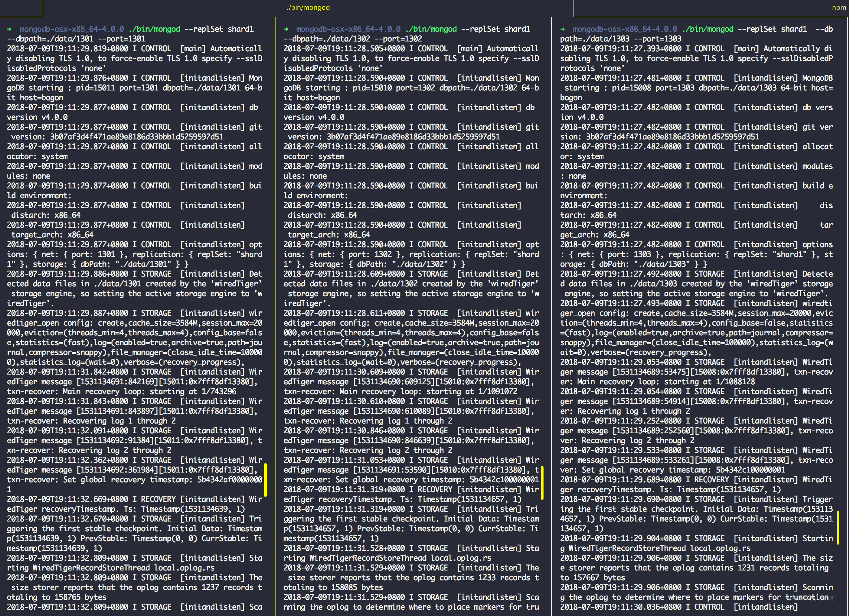Click the green prompt arrow in the shard 1302 pane
This screenshot has width=849, height=616.
tap(286, 29)
